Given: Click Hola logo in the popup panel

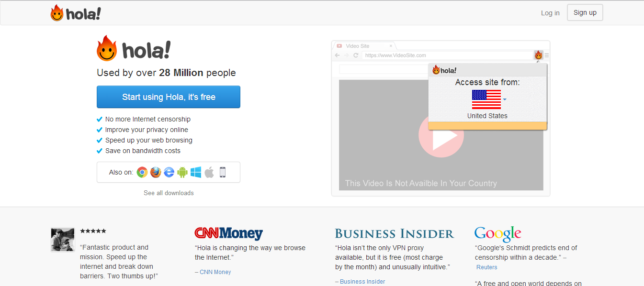Looking at the screenshot, I should [x=444, y=70].
